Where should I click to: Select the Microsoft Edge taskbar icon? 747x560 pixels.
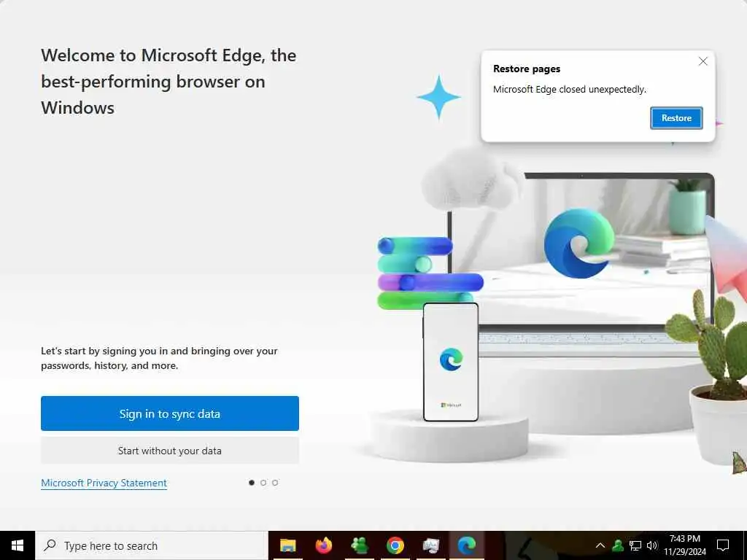(467, 545)
